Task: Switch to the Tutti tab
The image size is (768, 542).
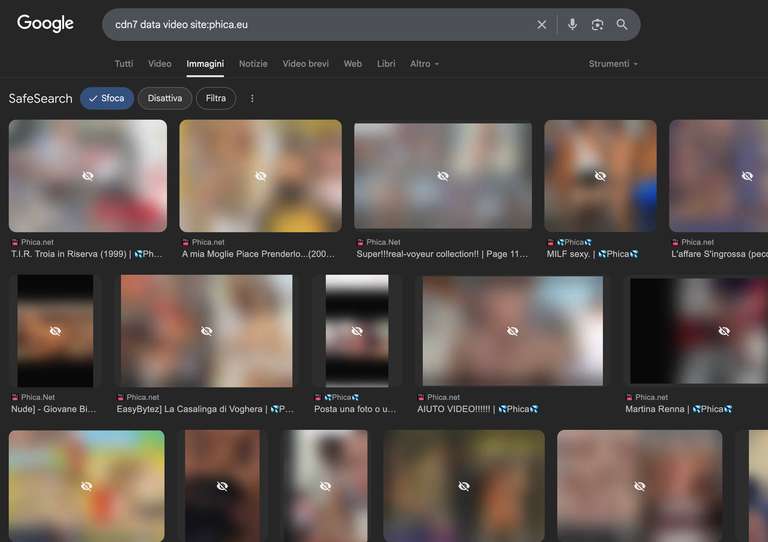Action: click(x=124, y=64)
